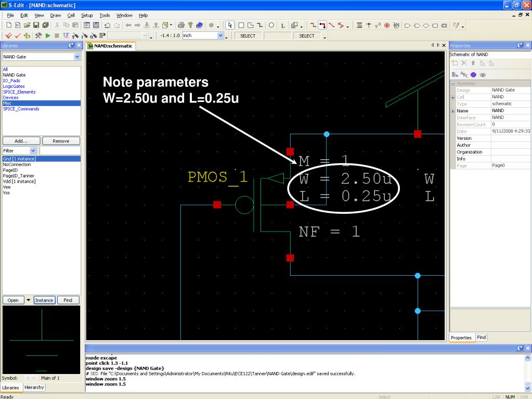Image resolution: width=532 pixels, height=399 pixels.
Task: Click the hammers Setup SPICE icon
Action: coord(38,35)
